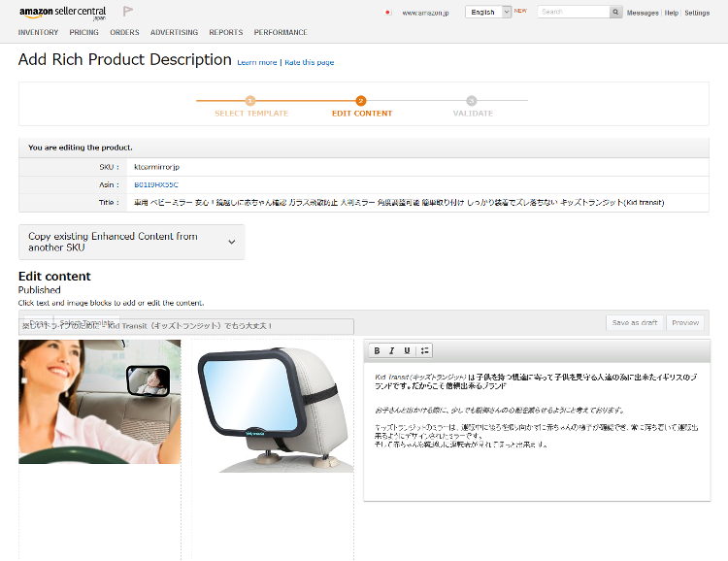Click the flag icon beside the logo

(x=128, y=11)
